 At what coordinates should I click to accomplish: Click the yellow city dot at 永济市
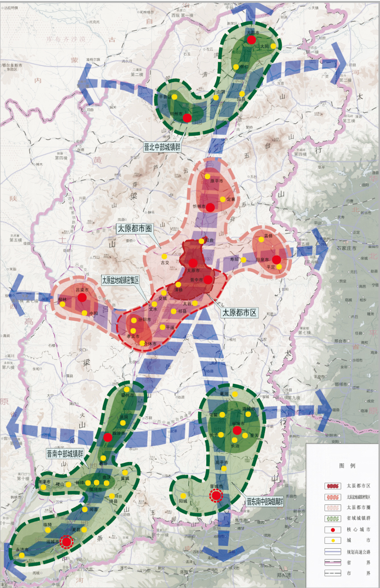(21, 555)
